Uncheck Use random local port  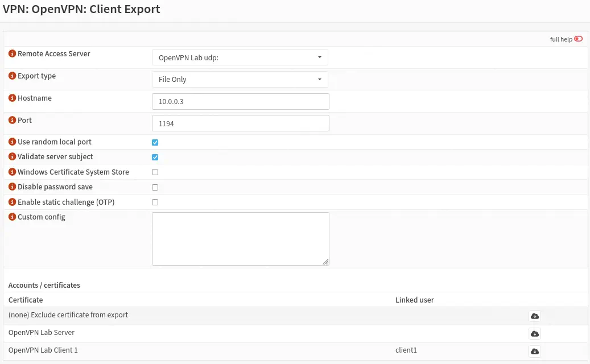[x=155, y=142]
